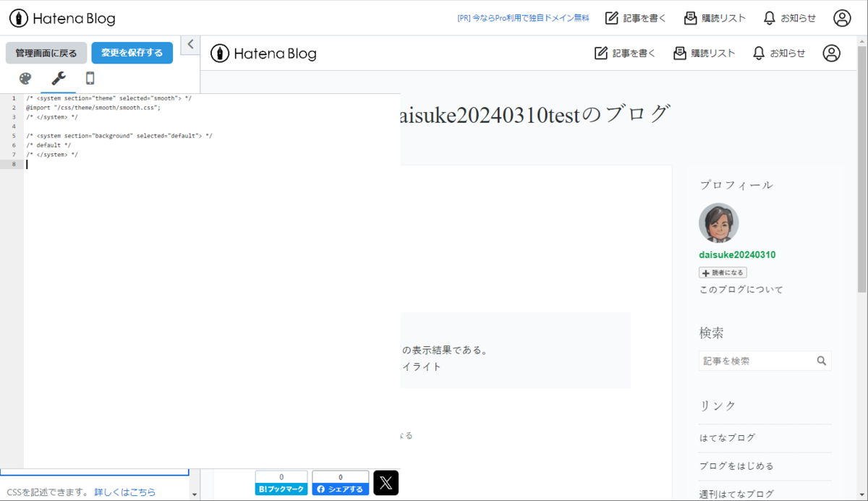
Task: Click the X share icon
Action: pos(386,483)
